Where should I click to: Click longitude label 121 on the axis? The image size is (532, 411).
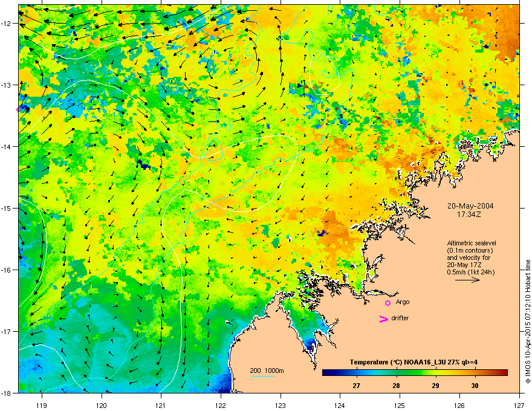click(161, 405)
